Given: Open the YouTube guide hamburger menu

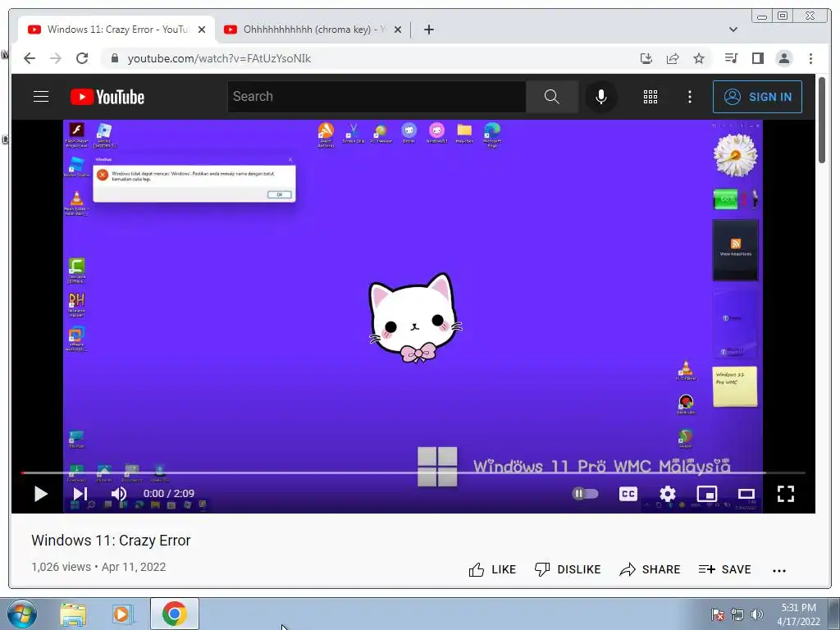Looking at the screenshot, I should (x=41, y=97).
